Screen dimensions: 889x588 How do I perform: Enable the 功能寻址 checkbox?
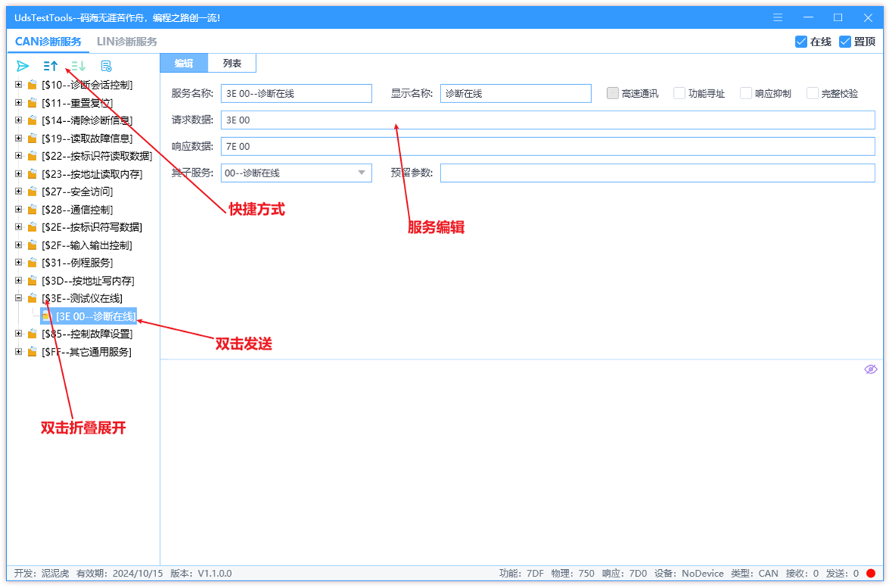(679, 93)
